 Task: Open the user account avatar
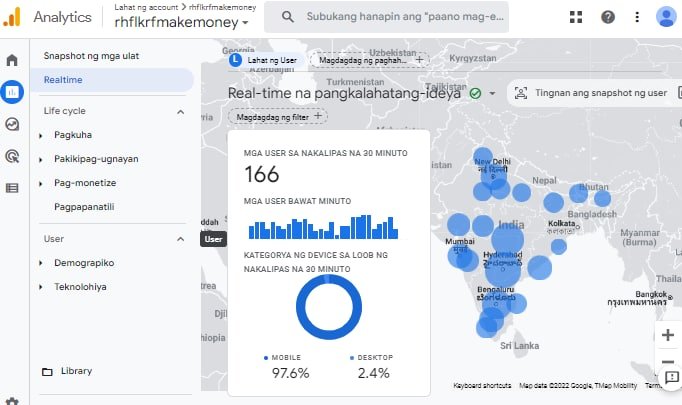(665, 17)
